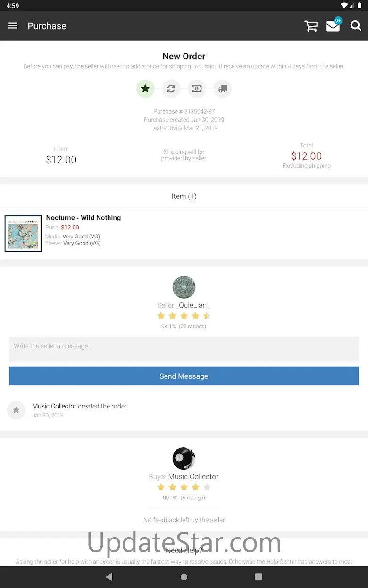This screenshot has width=368, height=588.
Task: Tap buyer Music.Collector vinyl avatar
Action: pos(184,458)
